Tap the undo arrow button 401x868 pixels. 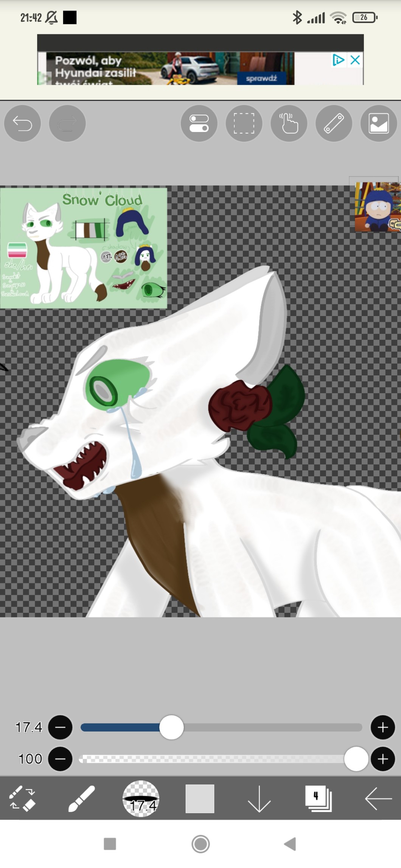tap(22, 123)
